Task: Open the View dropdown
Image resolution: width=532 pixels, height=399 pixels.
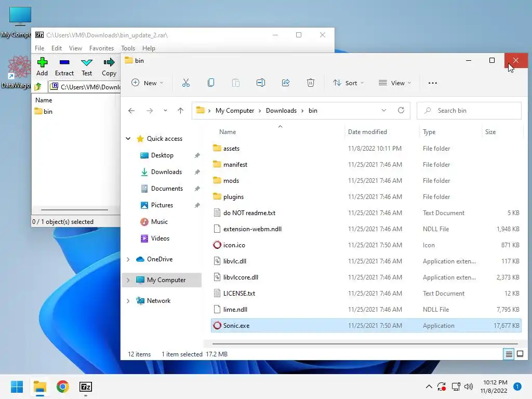Action: tap(395, 83)
